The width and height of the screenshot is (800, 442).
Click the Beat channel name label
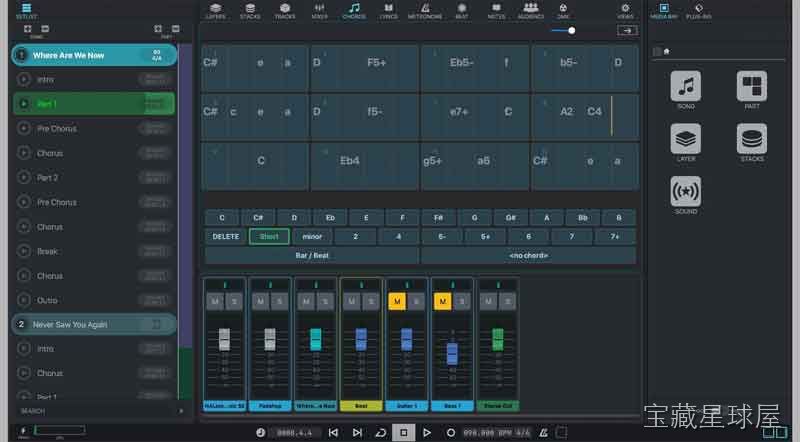click(361, 406)
